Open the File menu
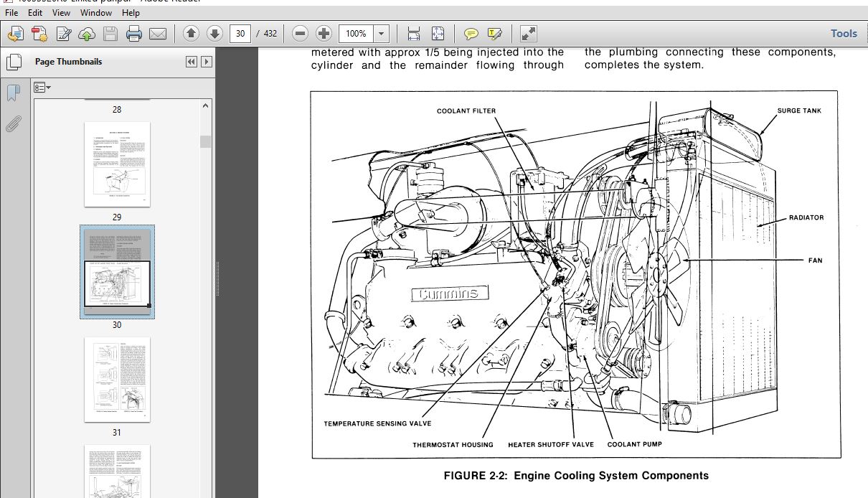 [x=11, y=13]
